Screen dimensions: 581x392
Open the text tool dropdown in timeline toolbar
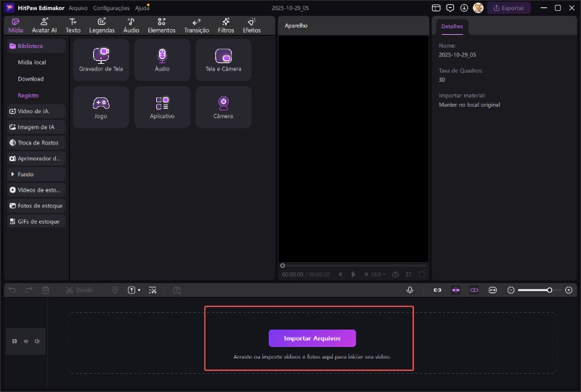tap(134, 290)
